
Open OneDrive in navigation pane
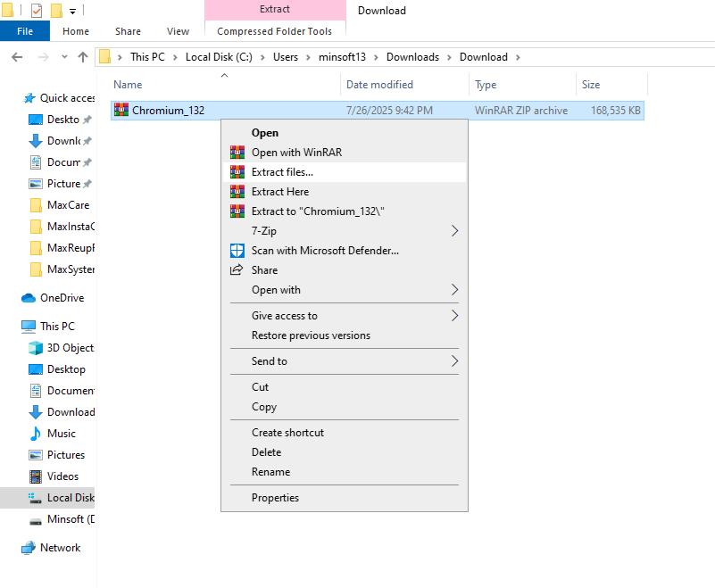pos(54,298)
